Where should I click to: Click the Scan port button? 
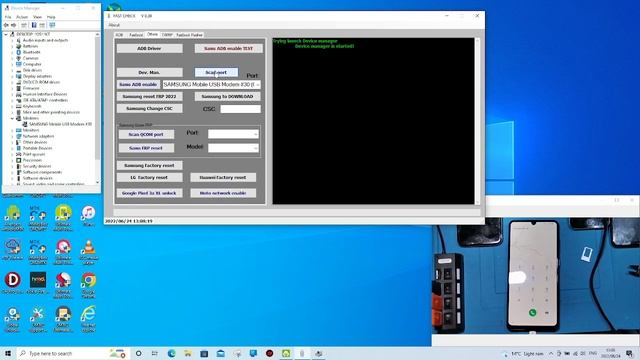point(216,72)
